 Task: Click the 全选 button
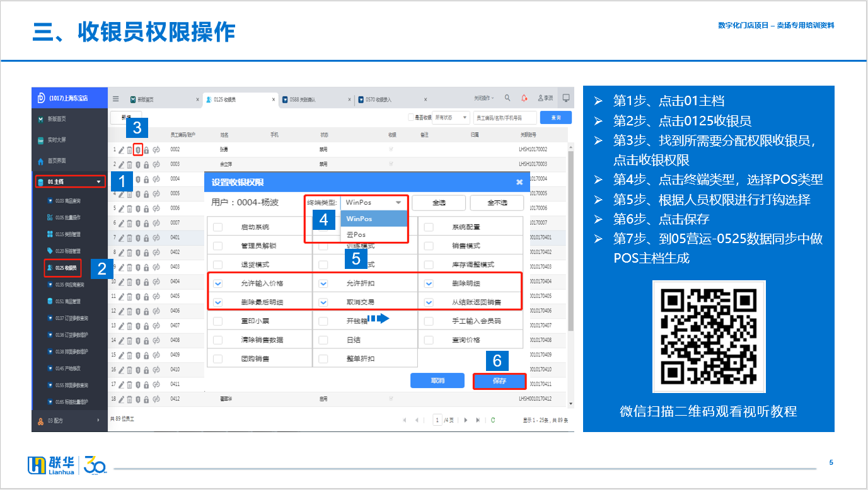(x=439, y=203)
